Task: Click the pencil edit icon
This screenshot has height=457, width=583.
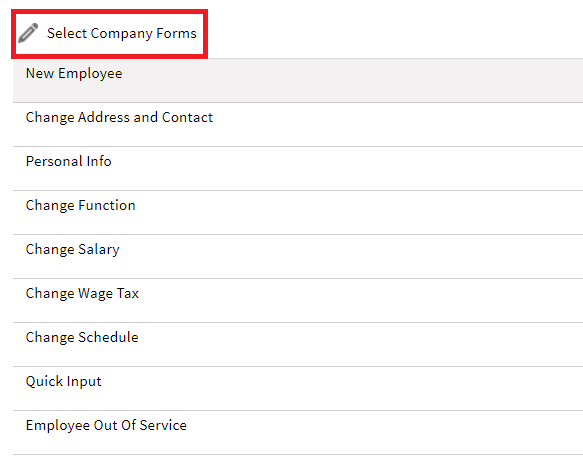Action: click(x=28, y=33)
